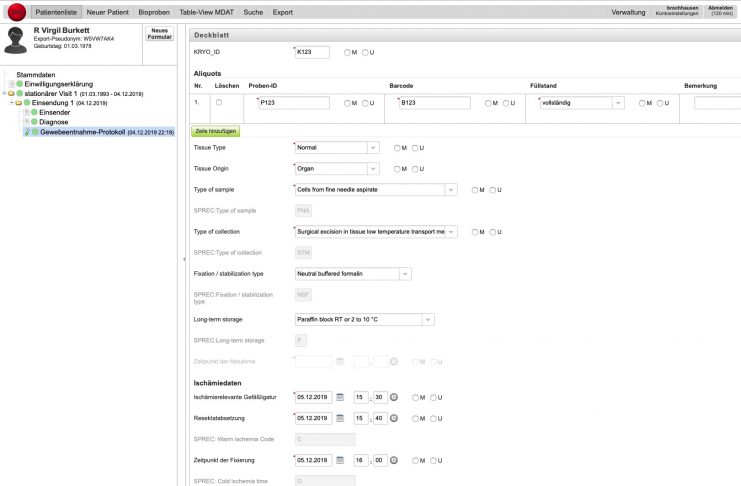Select U radio for Füllstand
741x486 pixels.
(660, 103)
